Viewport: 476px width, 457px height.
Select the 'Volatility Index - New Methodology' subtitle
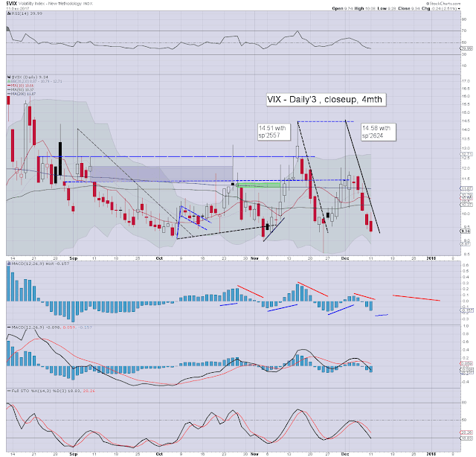coord(49,4)
